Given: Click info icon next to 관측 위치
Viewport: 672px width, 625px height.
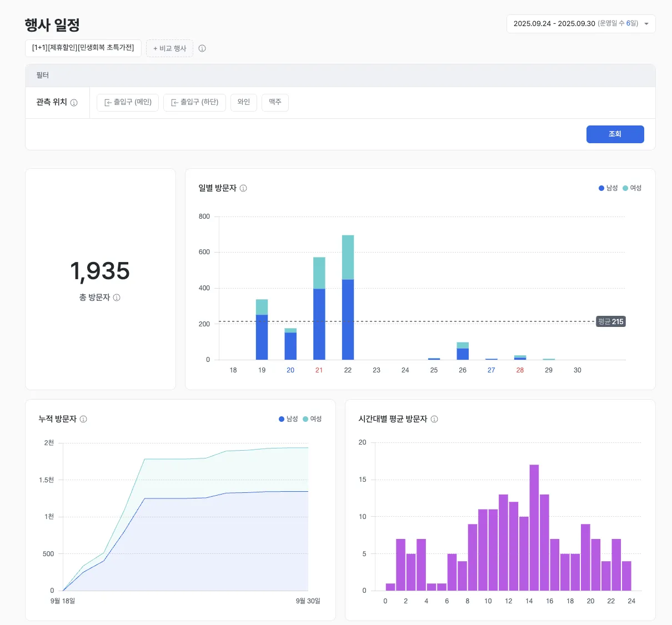Looking at the screenshot, I should point(74,103).
